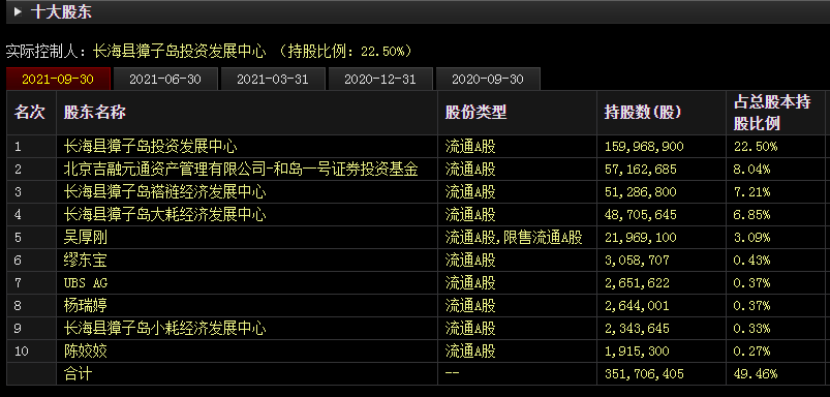Click the 持股数(股) column header
The image size is (830, 397).
click(643, 112)
